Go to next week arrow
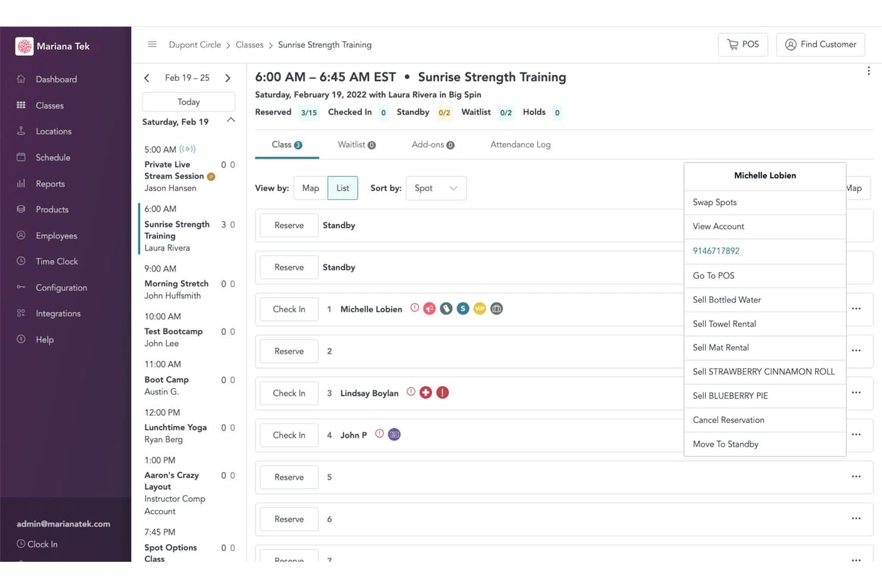Screen dimensions: 882x588 pos(228,78)
